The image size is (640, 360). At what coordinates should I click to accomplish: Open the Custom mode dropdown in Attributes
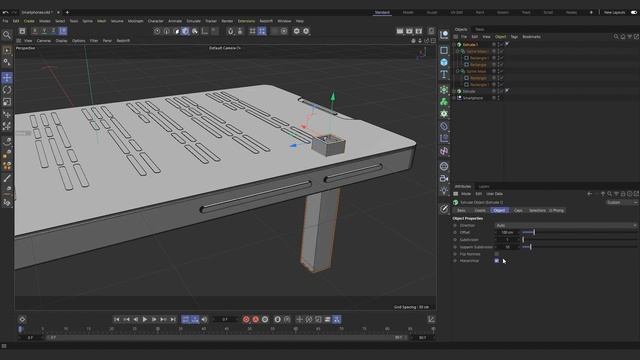point(621,202)
